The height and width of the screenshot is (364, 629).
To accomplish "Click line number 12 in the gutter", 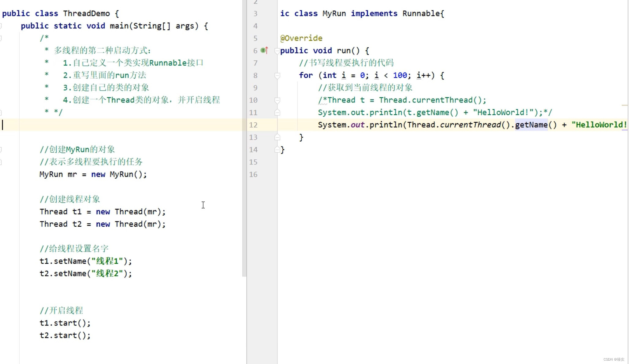I will pos(253,125).
